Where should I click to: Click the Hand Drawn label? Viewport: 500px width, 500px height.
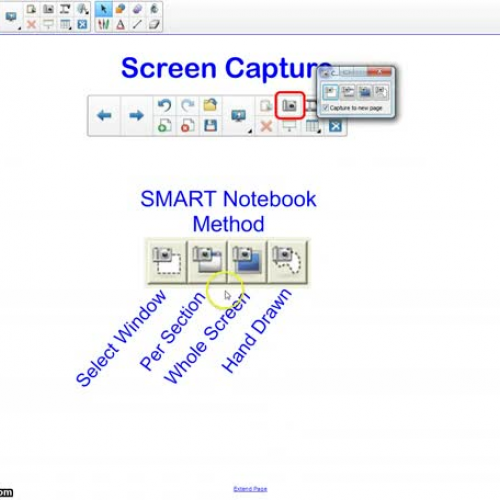tap(256, 331)
